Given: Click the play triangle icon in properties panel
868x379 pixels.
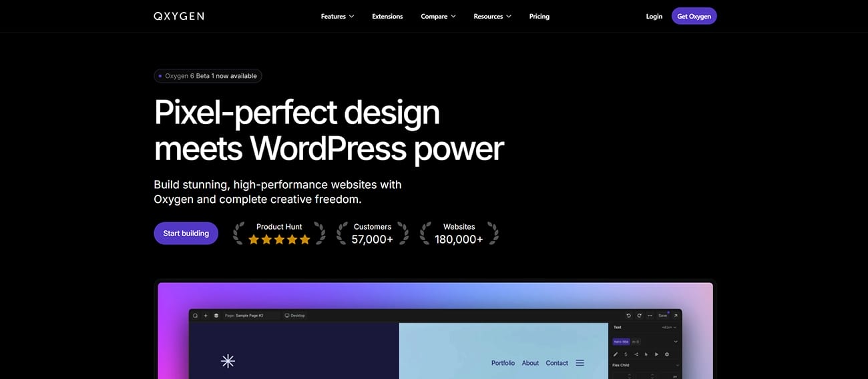Looking at the screenshot, I should click(x=656, y=354).
